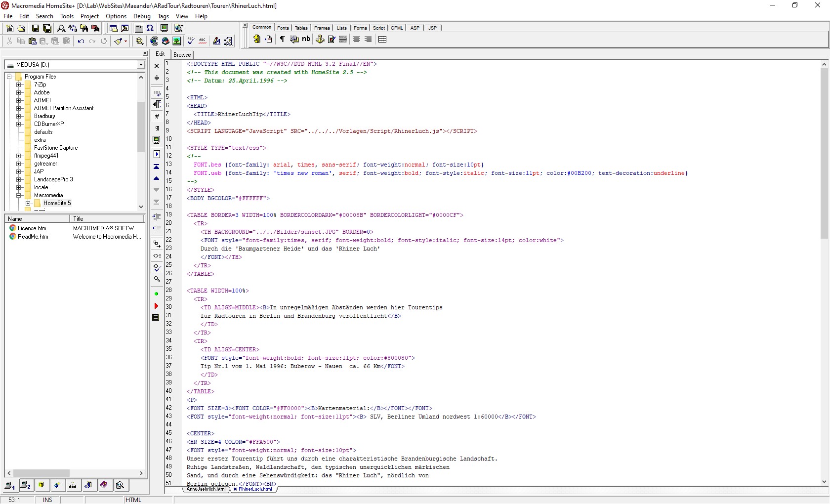Open the Tags menu
The width and height of the screenshot is (830, 504).
[163, 16]
